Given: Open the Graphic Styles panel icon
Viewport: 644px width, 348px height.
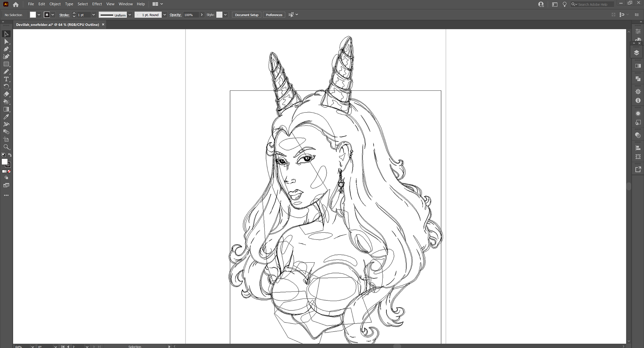Looking at the screenshot, I should click(638, 123).
